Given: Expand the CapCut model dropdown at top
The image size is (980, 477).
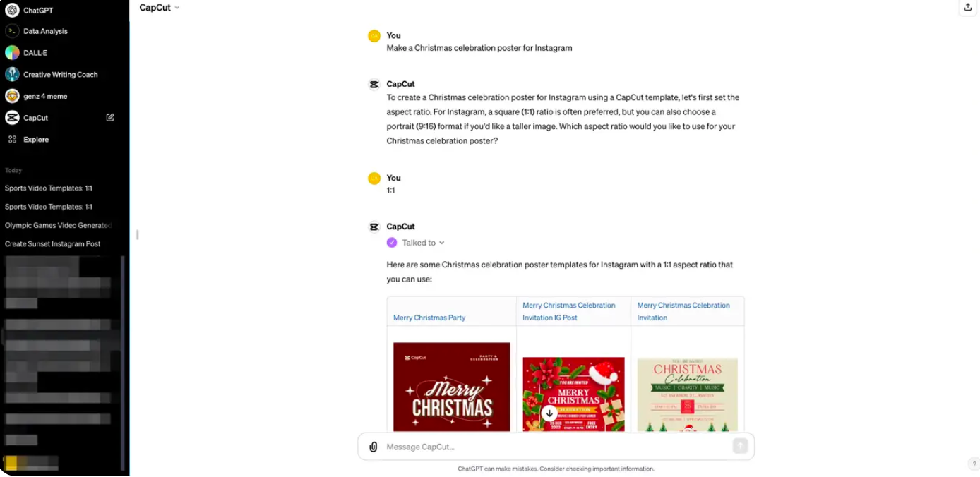Looking at the screenshot, I should pyautogui.click(x=160, y=8).
